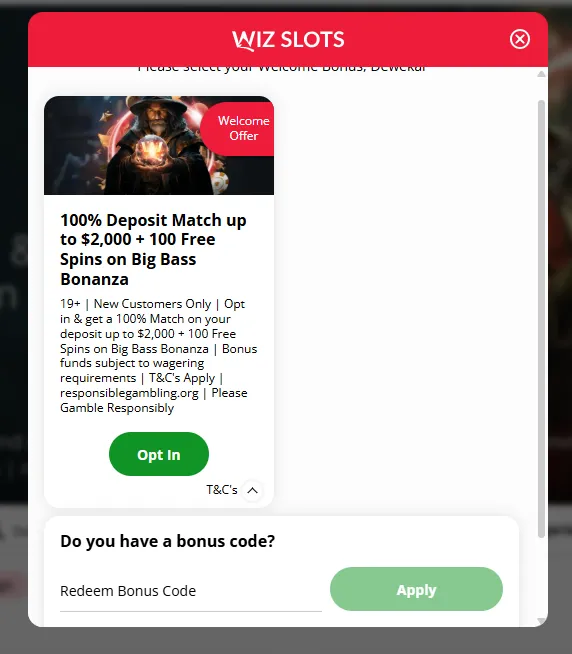This screenshot has height=654, width=572.
Task: Click the Opt In button
Action: tap(159, 454)
